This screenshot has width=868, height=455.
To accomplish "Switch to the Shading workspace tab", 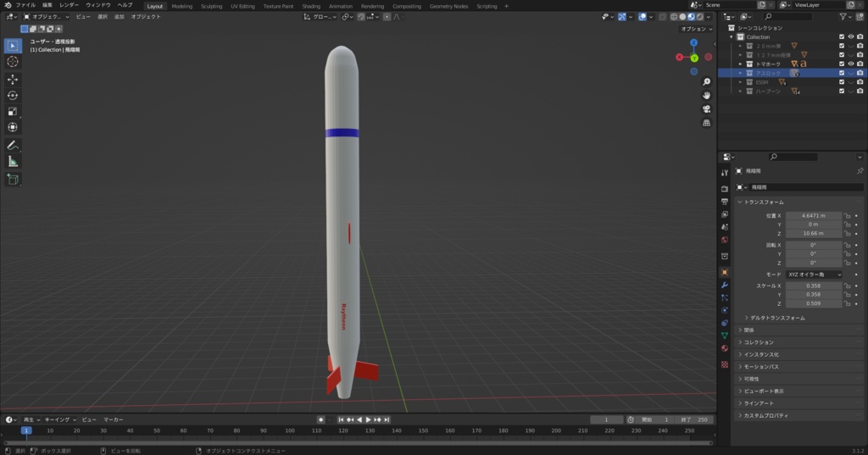I will 311,6.
